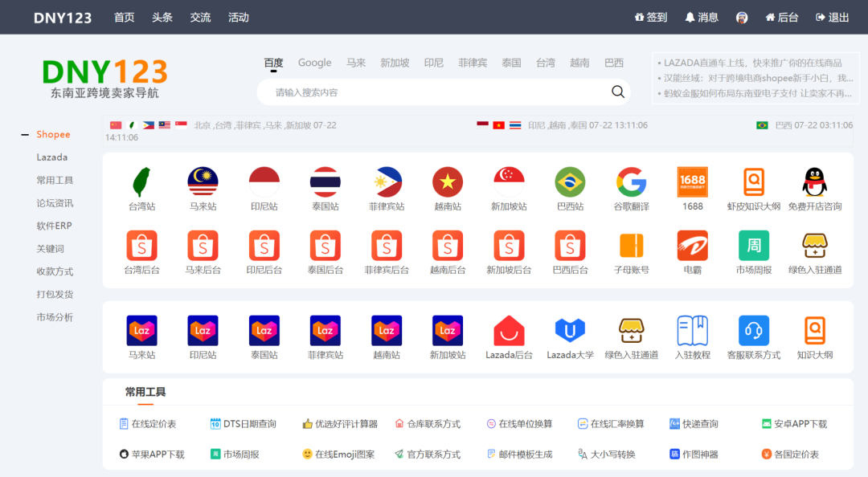
Task: Switch to the 马来 search tab
Action: (356, 63)
